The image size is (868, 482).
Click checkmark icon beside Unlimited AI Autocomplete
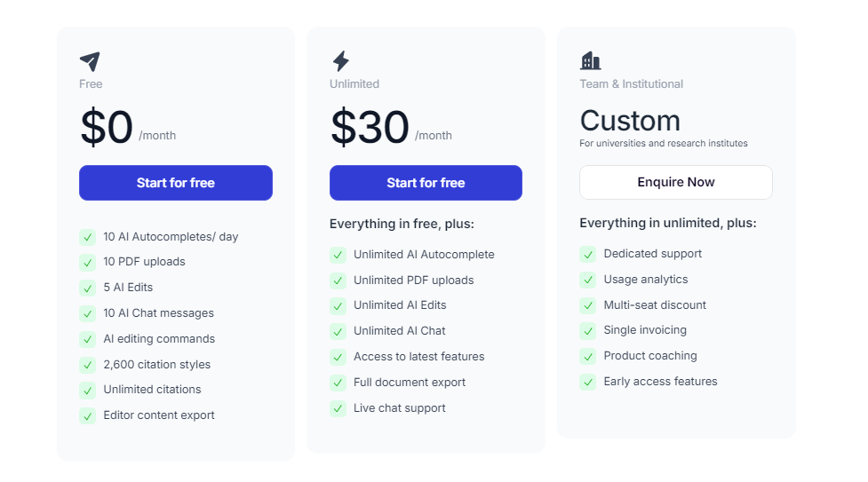pyautogui.click(x=338, y=255)
